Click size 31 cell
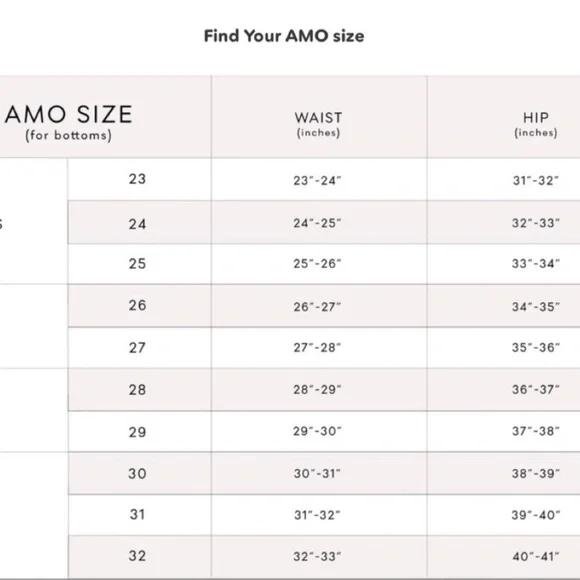The width and height of the screenshot is (580, 580). coord(137,514)
